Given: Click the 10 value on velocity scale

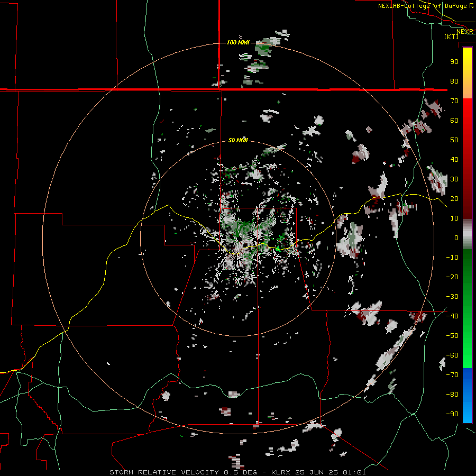Looking at the screenshot, I should pyautogui.click(x=454, y=218).
